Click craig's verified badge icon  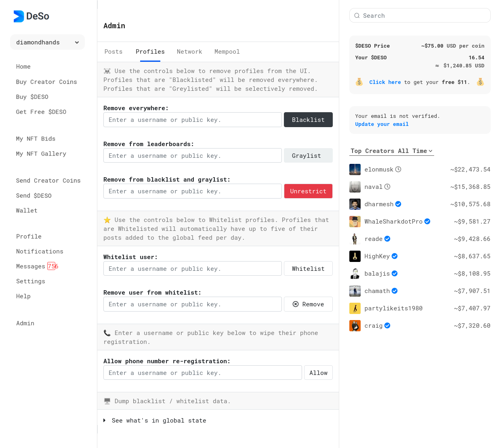(387, 326)
